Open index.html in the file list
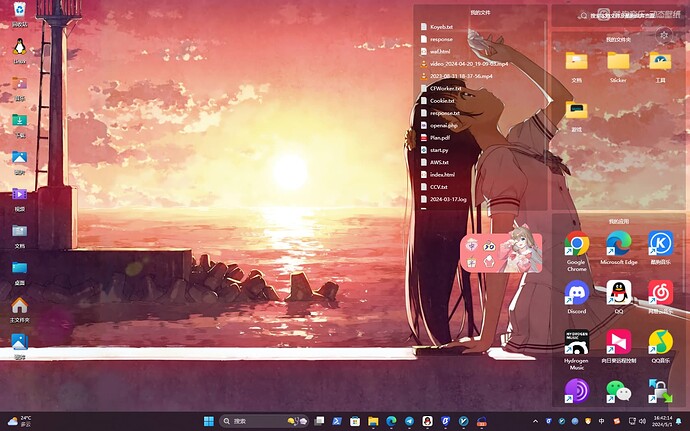Screen dimensions: 690x431 click(x=438, y=175)
